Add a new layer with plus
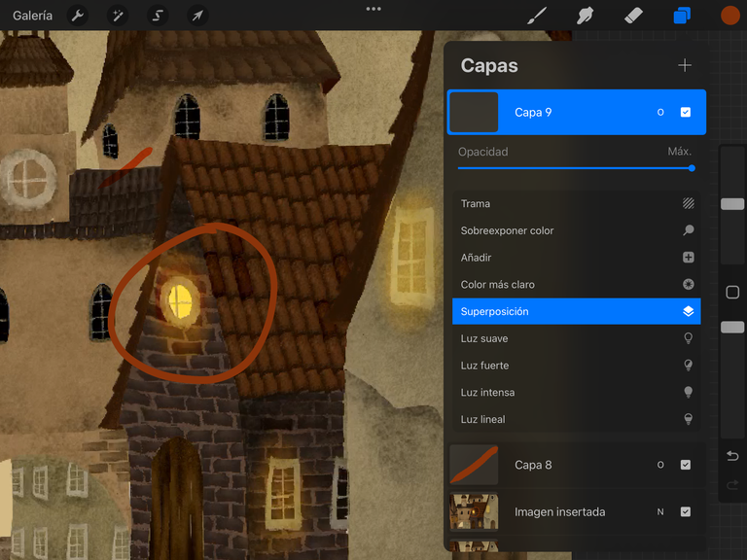The image size is (747, 560). coord(685,65)
